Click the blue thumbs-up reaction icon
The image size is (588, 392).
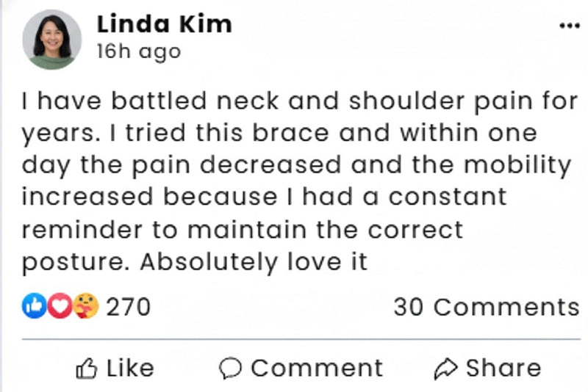pyautogui.click(x=33, y=307)
